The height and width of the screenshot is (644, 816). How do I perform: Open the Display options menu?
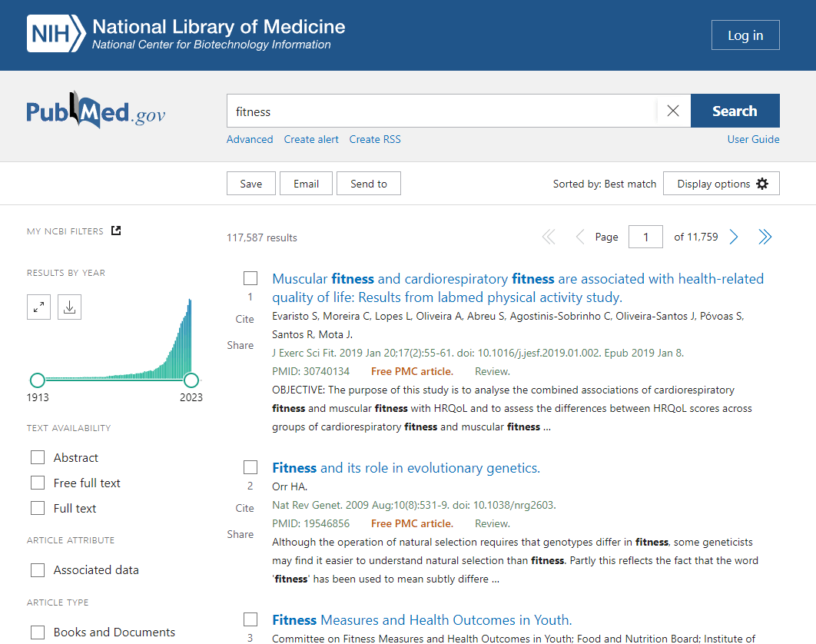click(721, 184)
